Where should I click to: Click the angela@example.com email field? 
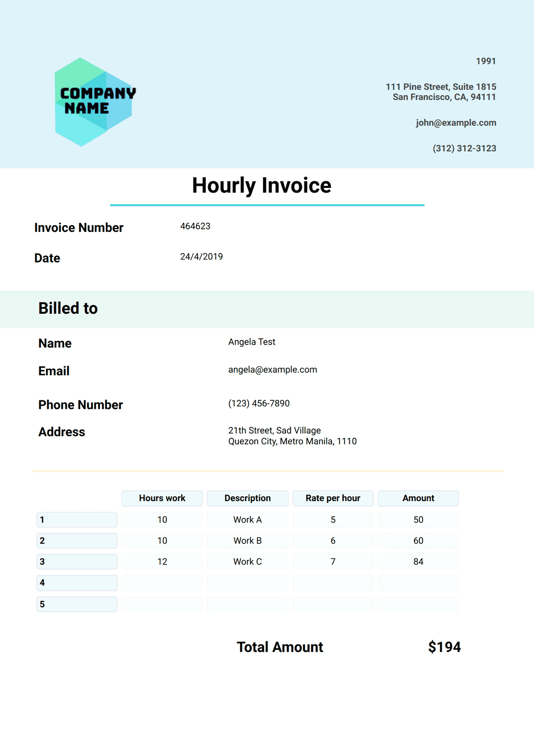pyautogui.click(x=273, y=370)
